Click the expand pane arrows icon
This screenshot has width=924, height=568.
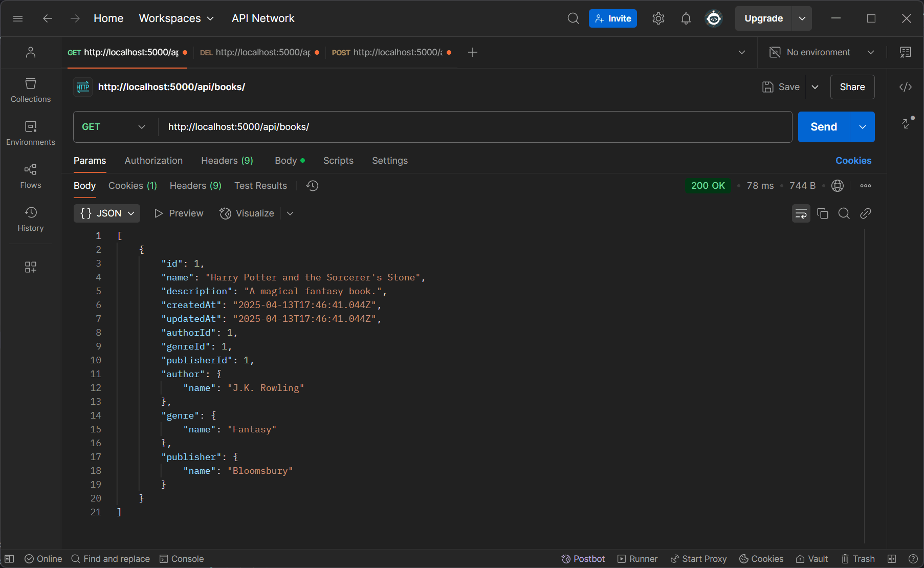907,123
